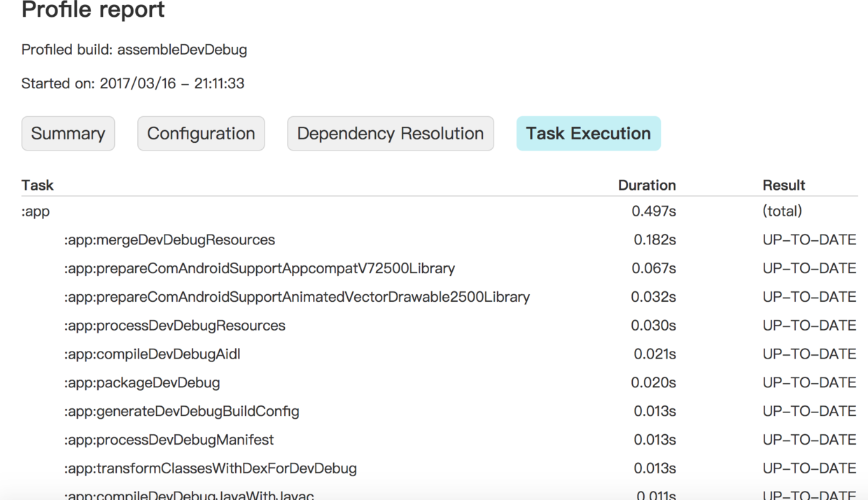The width and height of the screenshot is (868, 500).
Task: Select the prepareComAndroidSupportAppcompatV72500Library task
Action: coord(259,269)
